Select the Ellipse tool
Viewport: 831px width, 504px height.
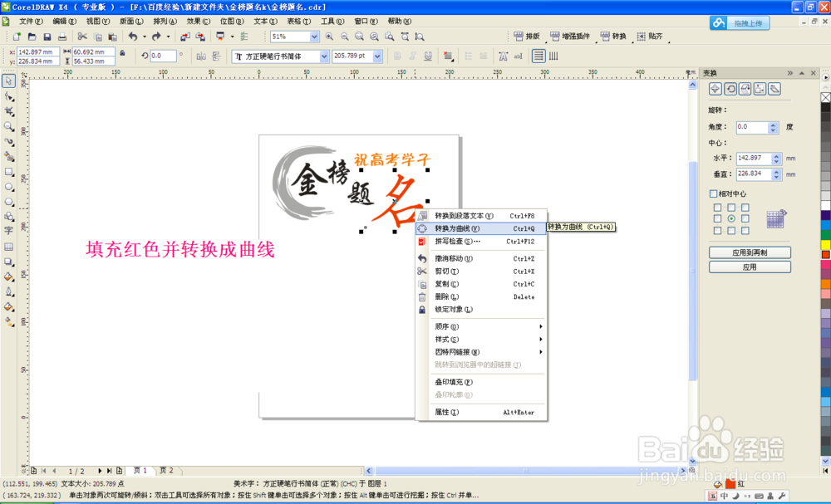[x=9, y=187]
